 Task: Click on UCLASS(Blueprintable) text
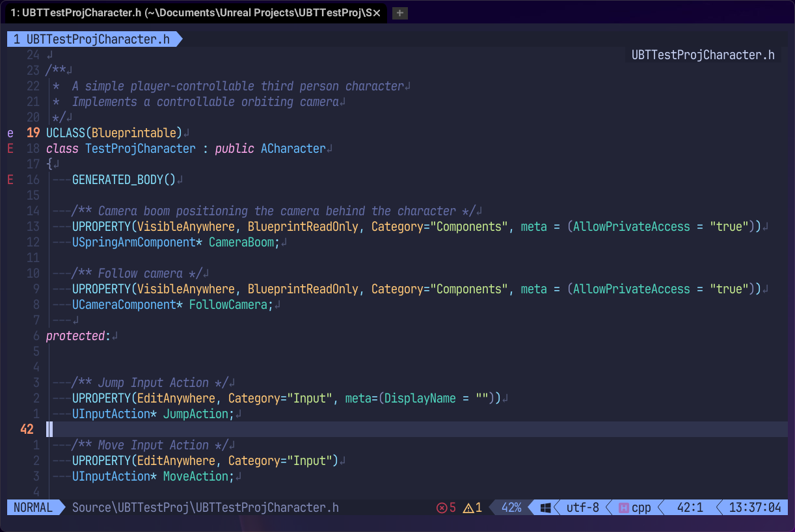115,133
